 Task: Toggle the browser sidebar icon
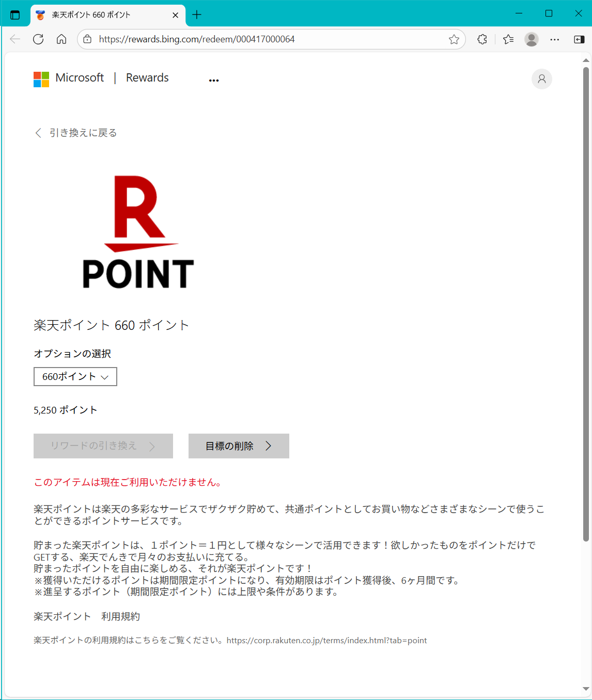coord(579,39)
